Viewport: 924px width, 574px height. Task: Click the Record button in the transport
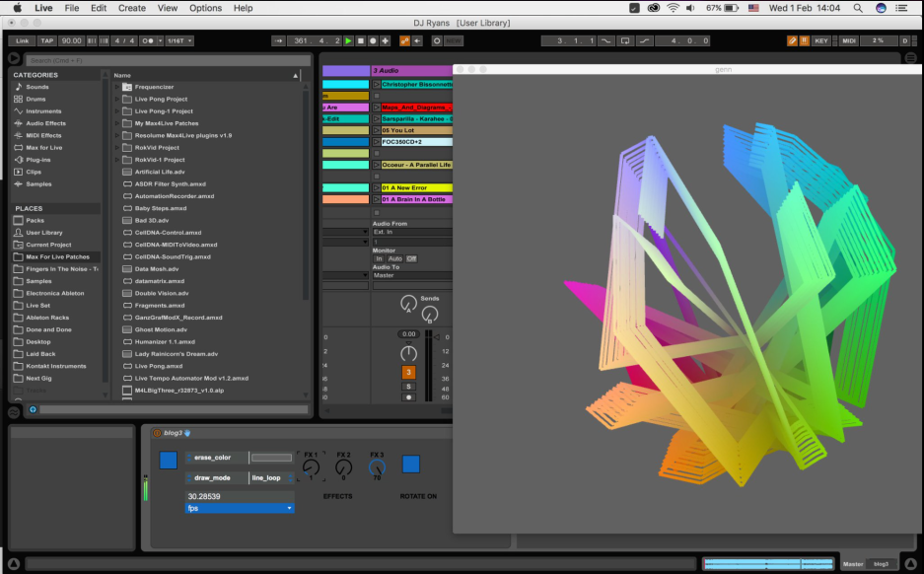click(373, 41)
